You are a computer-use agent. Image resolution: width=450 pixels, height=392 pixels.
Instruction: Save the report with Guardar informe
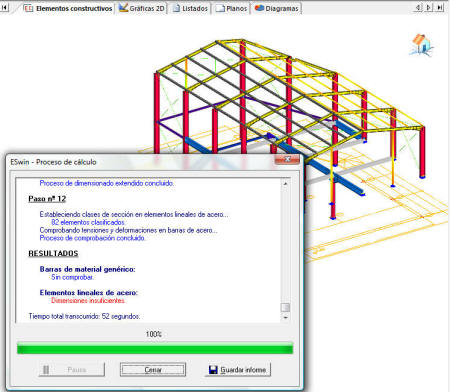point(237,369)
